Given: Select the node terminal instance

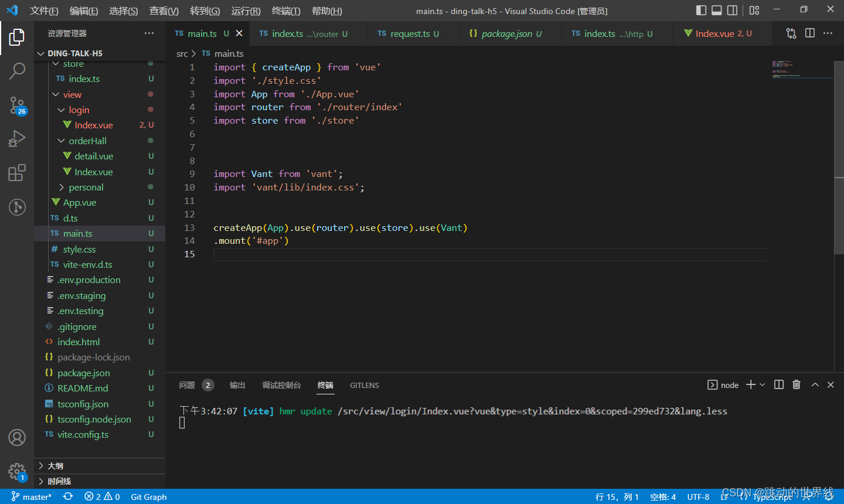Looking at the screenshot, I should [723, 385].
